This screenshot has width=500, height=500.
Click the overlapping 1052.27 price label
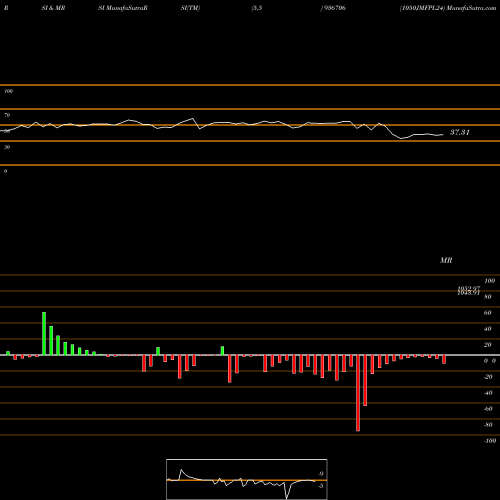tap(469, 289)
